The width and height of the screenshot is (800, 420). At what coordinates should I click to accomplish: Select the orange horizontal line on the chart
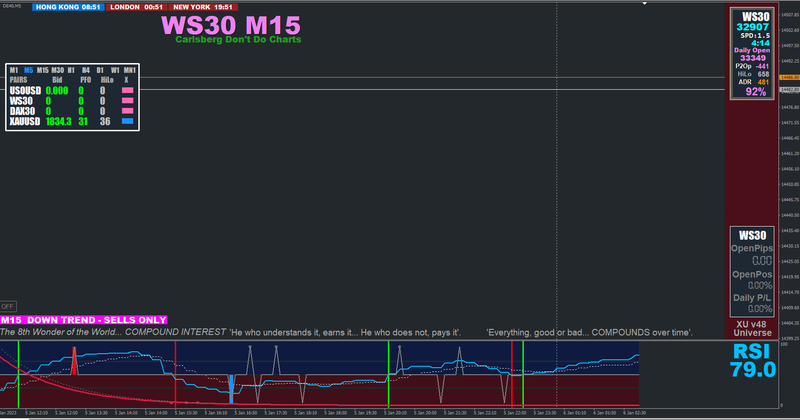(431, 78)
